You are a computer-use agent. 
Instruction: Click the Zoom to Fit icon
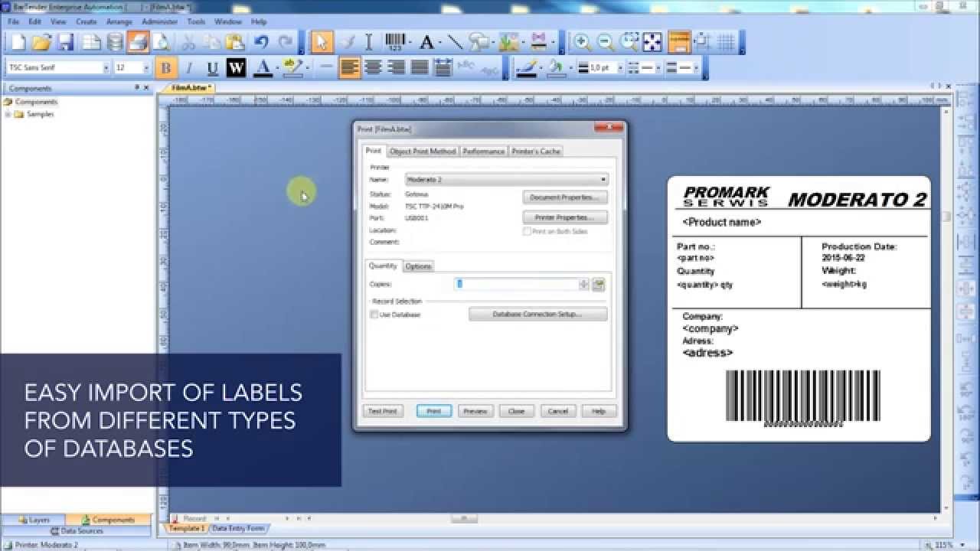[652, 42]
